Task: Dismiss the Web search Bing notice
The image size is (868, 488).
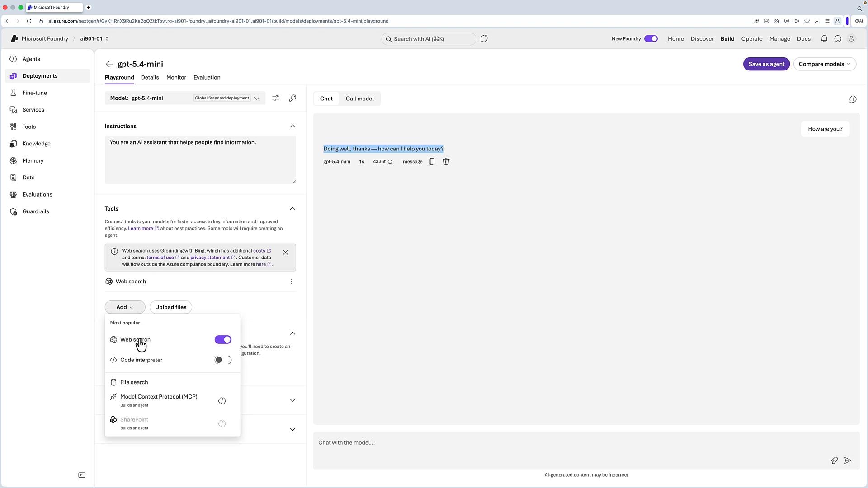Action: click(x=285, y=252)
